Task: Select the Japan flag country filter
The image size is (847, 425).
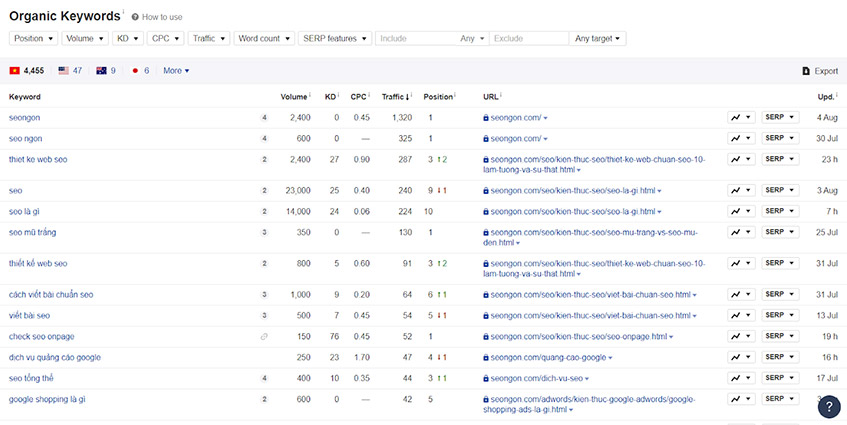Action: (140, 71)
